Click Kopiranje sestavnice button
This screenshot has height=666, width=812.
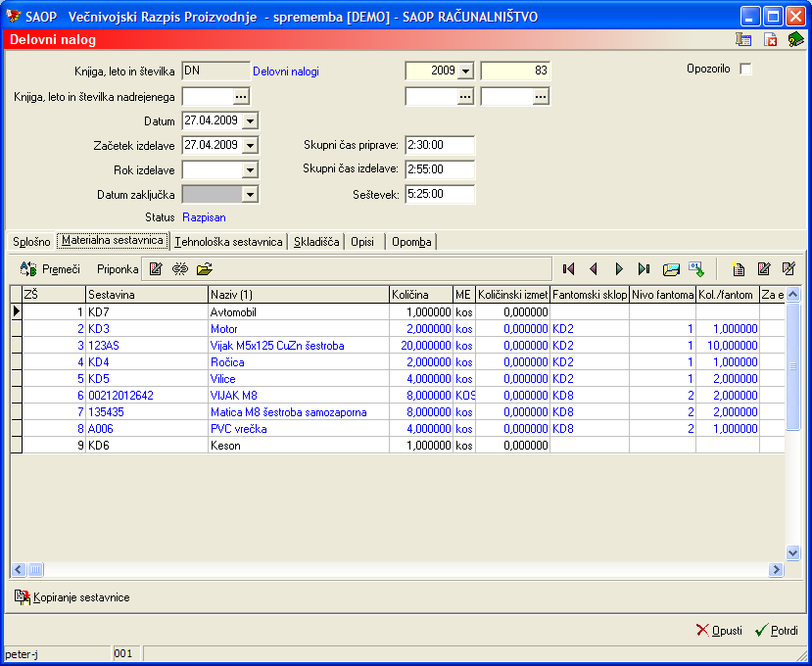tap(72, 597)
